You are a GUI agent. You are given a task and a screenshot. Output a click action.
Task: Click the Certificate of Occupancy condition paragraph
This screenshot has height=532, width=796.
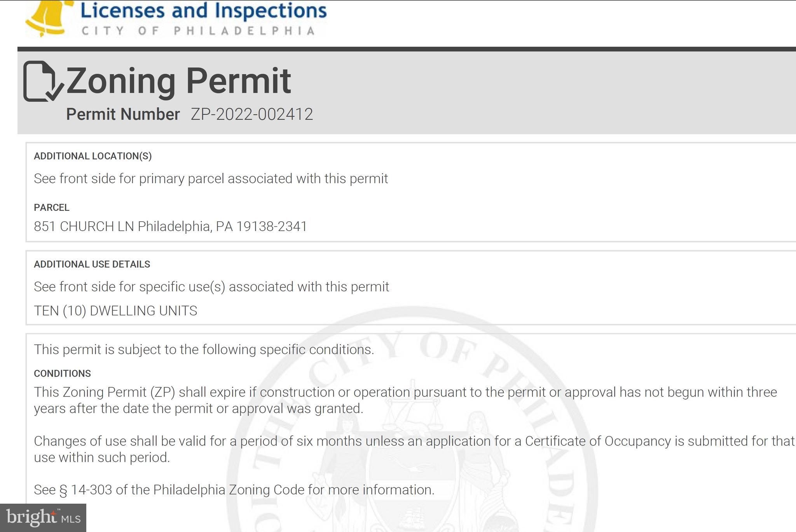(414, 449)
